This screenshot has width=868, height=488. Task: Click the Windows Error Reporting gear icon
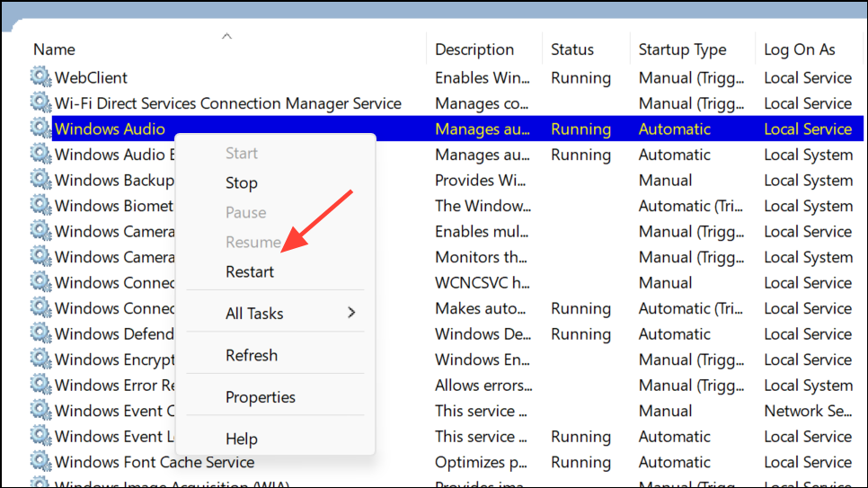(40, 386)
